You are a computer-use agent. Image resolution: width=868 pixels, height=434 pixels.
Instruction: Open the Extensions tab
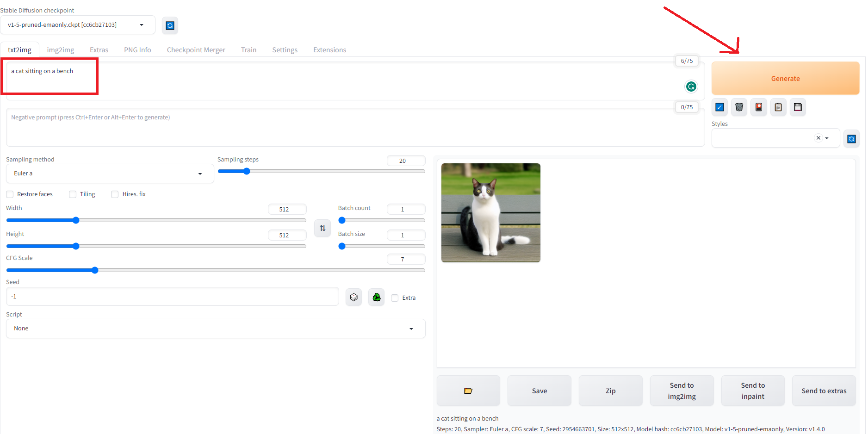point(329,50)
